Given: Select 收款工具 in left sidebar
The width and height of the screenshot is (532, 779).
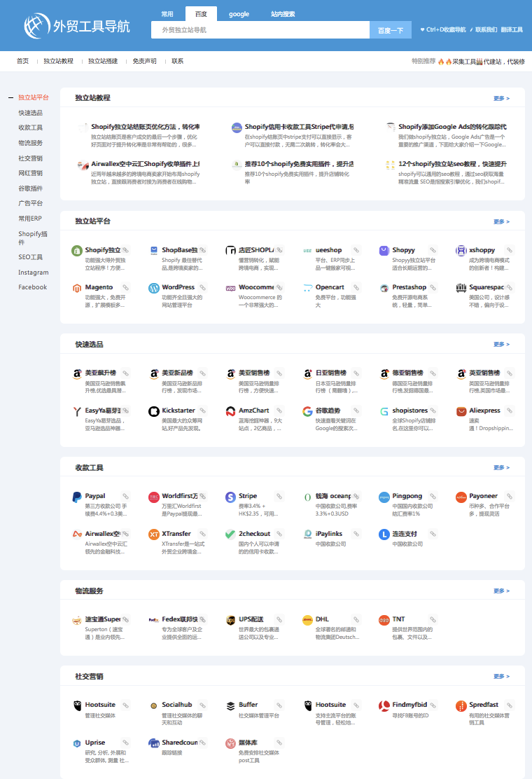Looking at the screenshot, I should 30,127.
